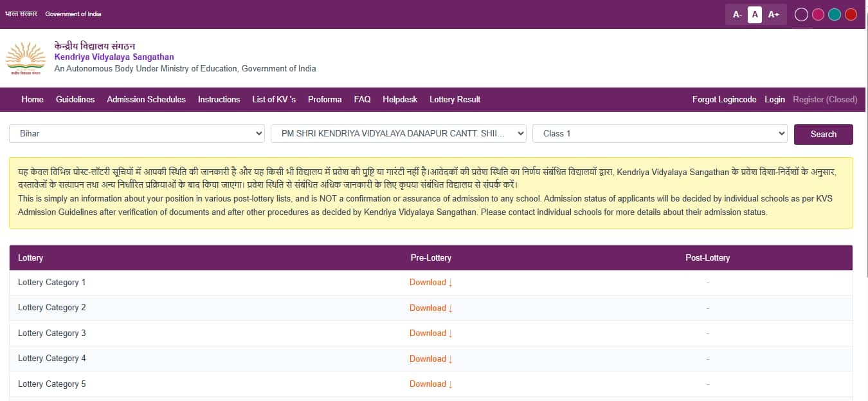Viewport: 868px width, 401px height.
Task: Open the Login link
Action: [x=774, y=99]
